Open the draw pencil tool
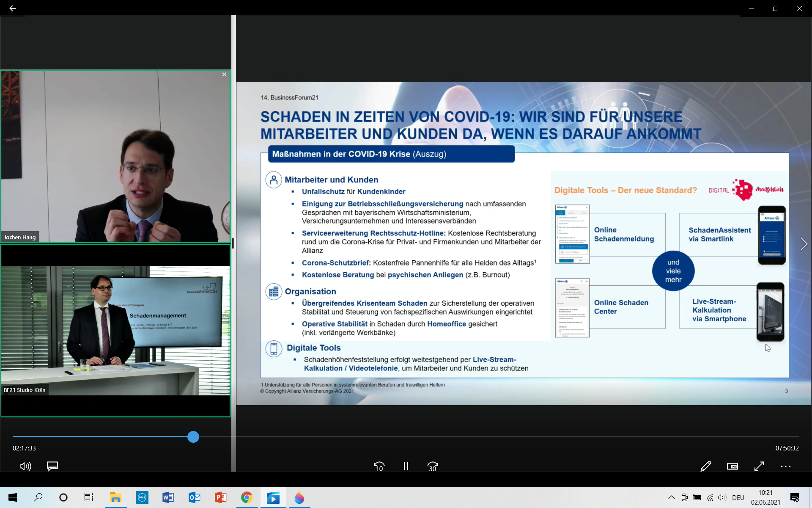The height and width of the screenshot is (508, 812). pyautogui.click(x=705, y=466)
